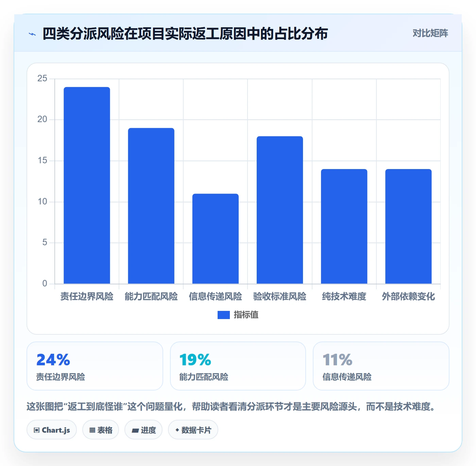Click the y-axis tick label 10

click(x=42, y=202)
